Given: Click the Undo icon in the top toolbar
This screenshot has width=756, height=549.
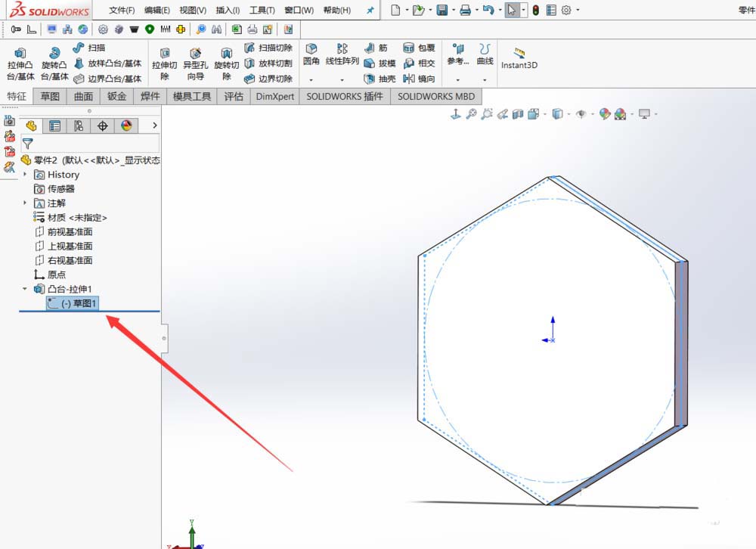Looking at the screenshot, I should click(x=488, y=10).
